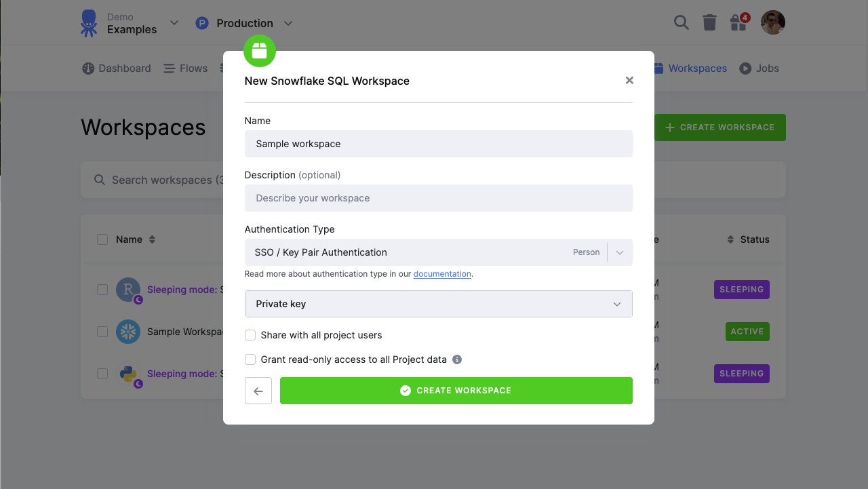Open the Authentication Type dropdown

pos(438,252)
